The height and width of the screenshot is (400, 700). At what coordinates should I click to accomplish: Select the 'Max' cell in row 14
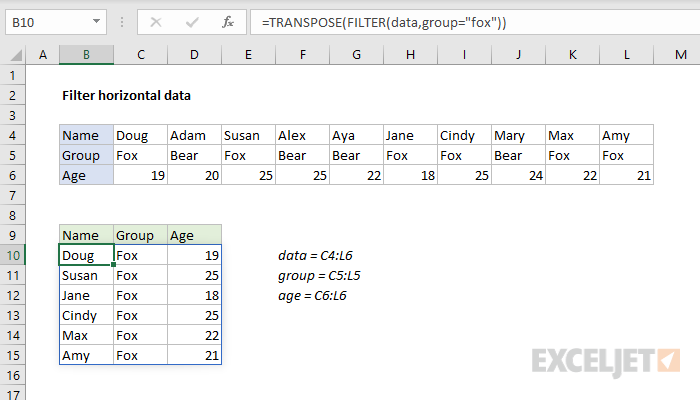click(x=87, y=336)
